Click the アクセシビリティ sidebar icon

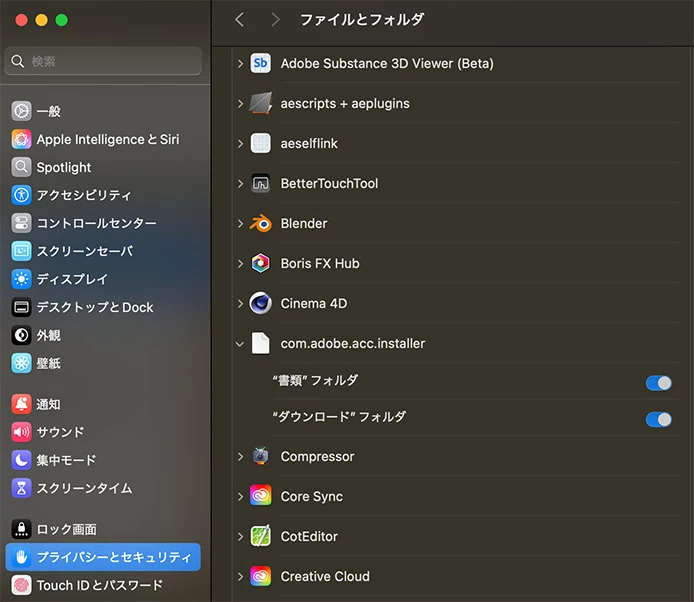pyautogui.click(x=21, y=195)
